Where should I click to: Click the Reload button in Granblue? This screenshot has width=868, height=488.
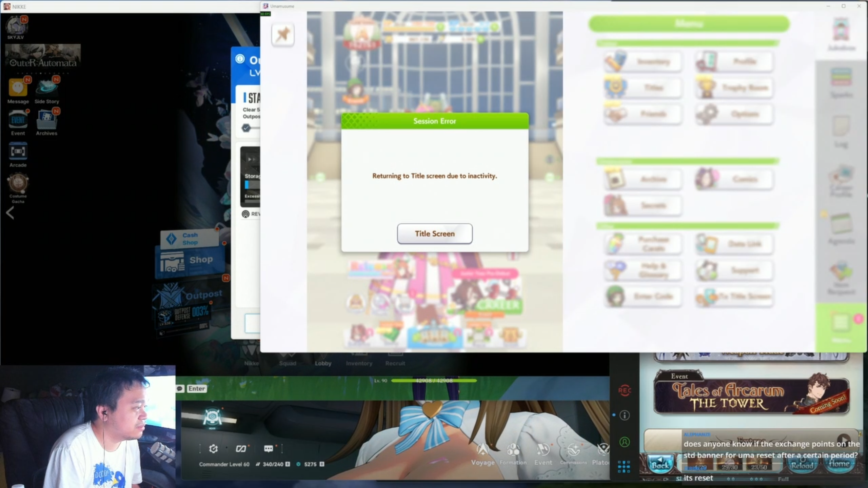pyautogui.click(x=802, y=465)
